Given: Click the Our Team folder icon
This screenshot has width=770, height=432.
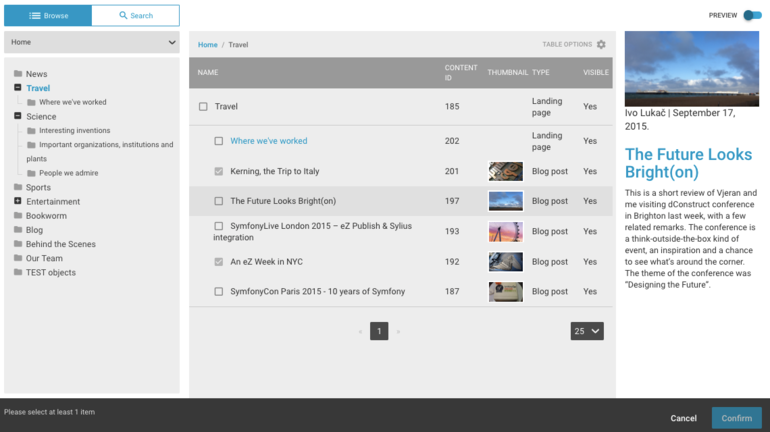Looking at the screenshot, I should (18, 258).
